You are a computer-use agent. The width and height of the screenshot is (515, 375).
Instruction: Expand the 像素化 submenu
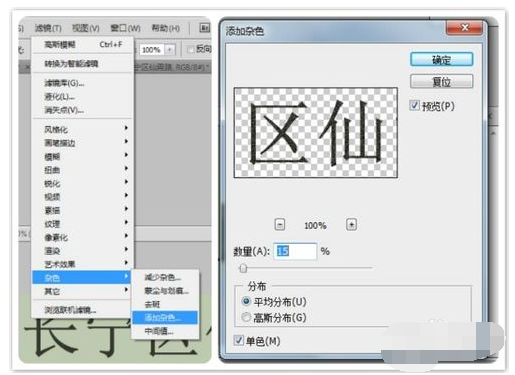(x=83, y=237)
